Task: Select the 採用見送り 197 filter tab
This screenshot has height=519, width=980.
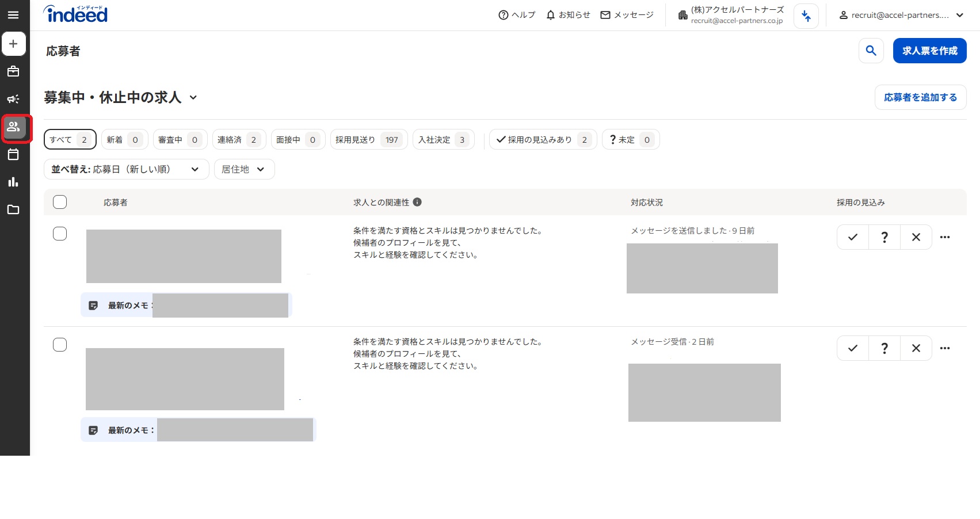Action: click(368, 139)
